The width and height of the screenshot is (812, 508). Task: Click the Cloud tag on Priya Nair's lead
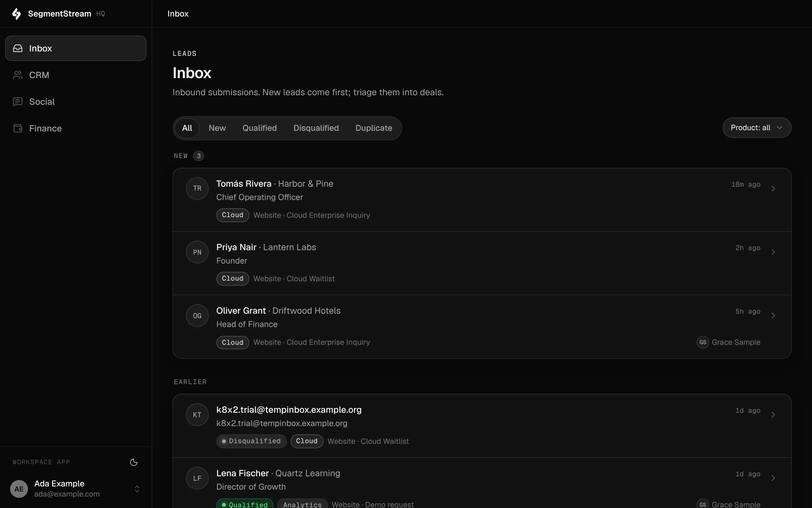pyautogui.click(x=232, y=278)
